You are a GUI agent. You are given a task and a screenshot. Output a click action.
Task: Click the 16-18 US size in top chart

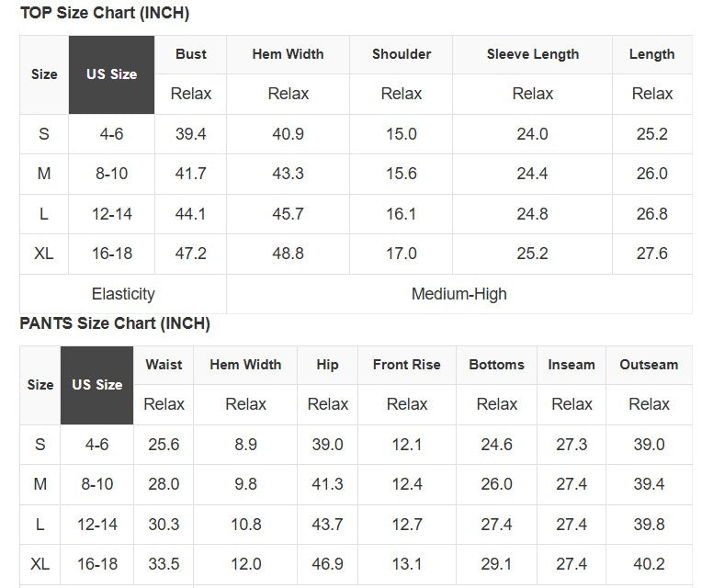111,254
